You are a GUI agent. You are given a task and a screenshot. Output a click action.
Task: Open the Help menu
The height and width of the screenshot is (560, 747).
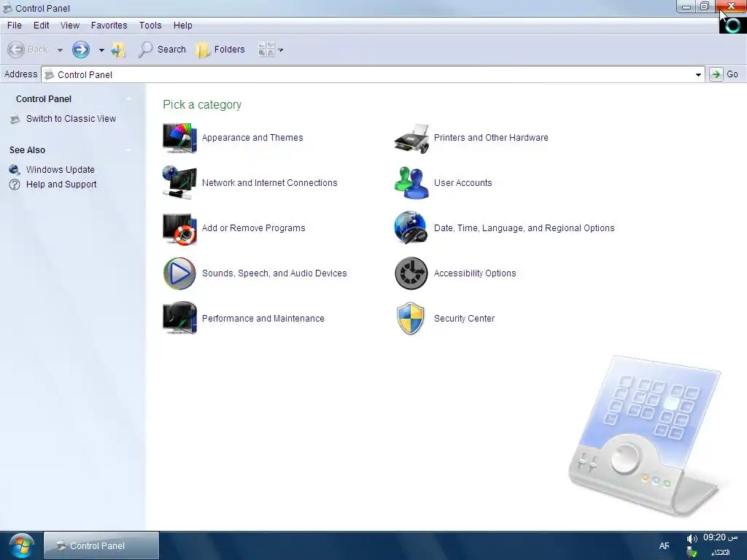click(183, 26)
